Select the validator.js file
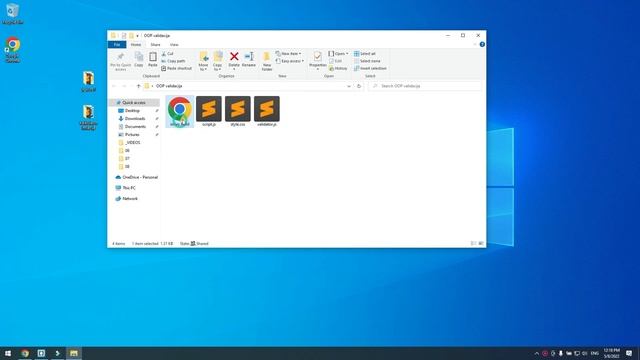Image resolution: width=640 pixels, height=360 pixels. tap(267, 111)
